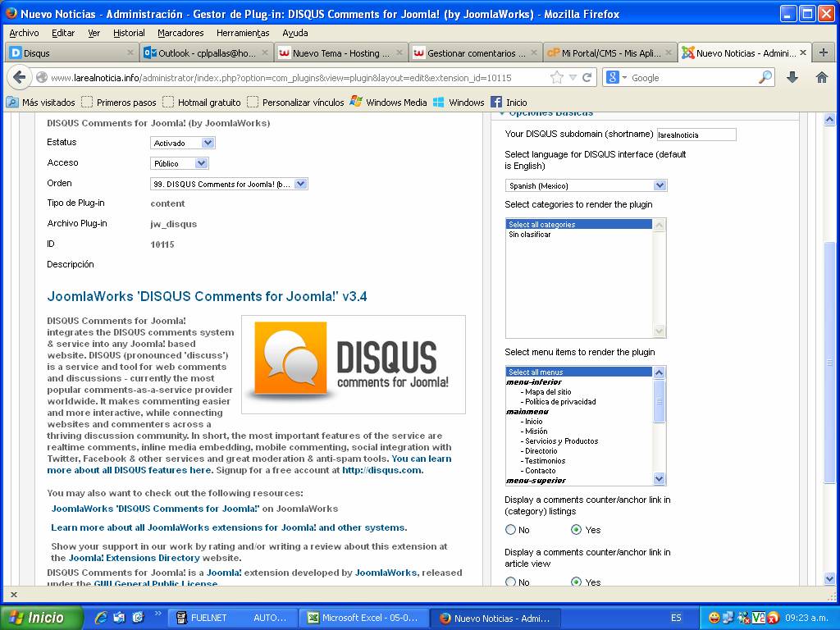This screenshot has height=630, width=840.
Task: Select 'Sin clasificar' in the categories list
Action: 579,234
